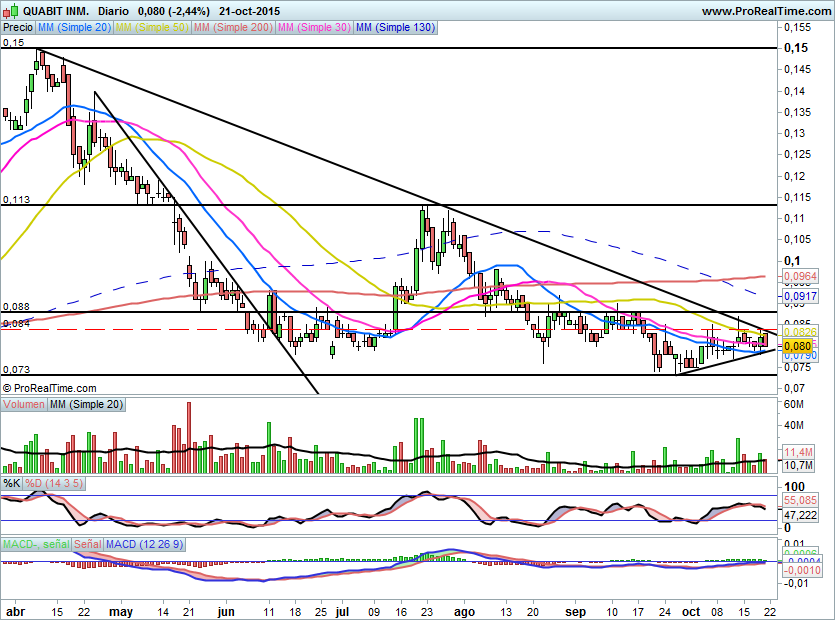835x620 pixels.
Task: Click the chart icon beside QUABIT INM. title
Action: click(x=10, y=10)
